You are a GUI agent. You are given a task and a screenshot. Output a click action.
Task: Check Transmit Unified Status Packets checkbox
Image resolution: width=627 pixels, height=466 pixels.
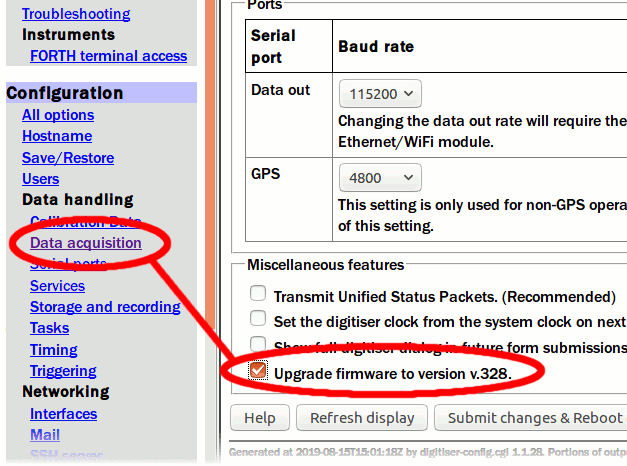click(258, 293)
